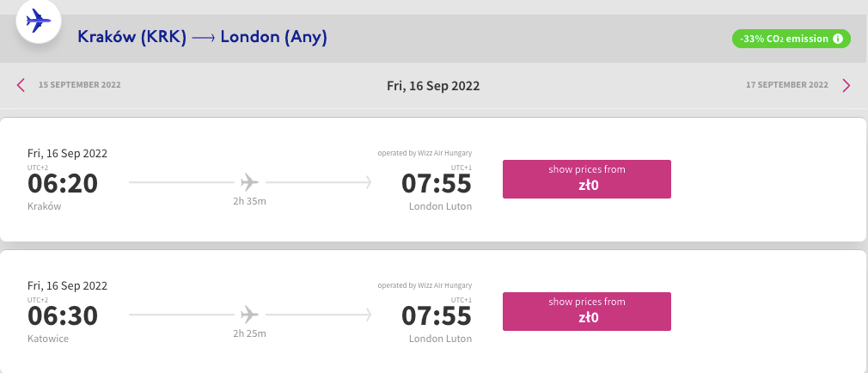
Task: Show prices for the 06:30 Katowice flight
Action: point(587,312)
